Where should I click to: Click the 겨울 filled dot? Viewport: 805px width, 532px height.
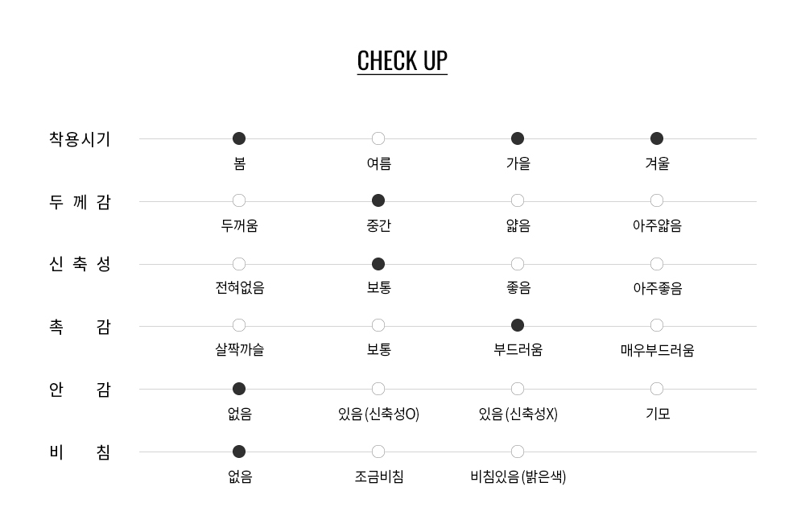tap(657, 138)
